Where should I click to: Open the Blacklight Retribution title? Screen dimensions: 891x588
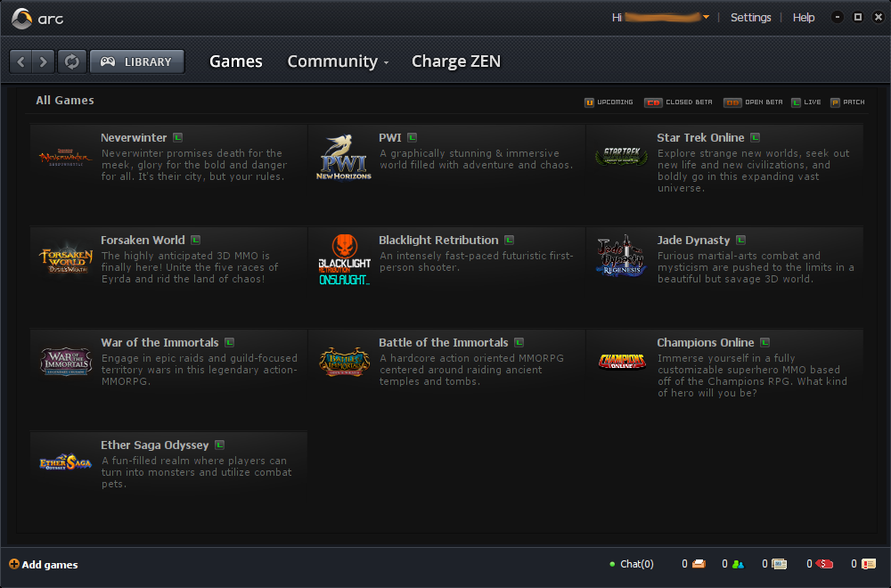click(x=438, y=240)
